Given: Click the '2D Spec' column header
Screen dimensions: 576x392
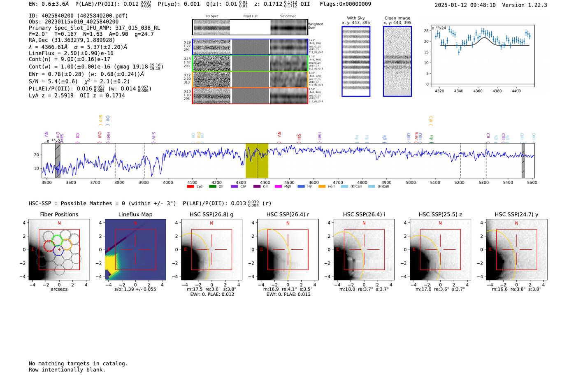Looking at the screenshot, I should pos(212,16).
